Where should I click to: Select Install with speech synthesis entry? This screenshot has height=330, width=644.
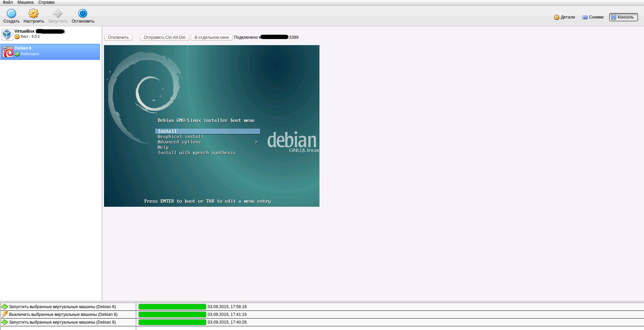(x=197, y=153)
